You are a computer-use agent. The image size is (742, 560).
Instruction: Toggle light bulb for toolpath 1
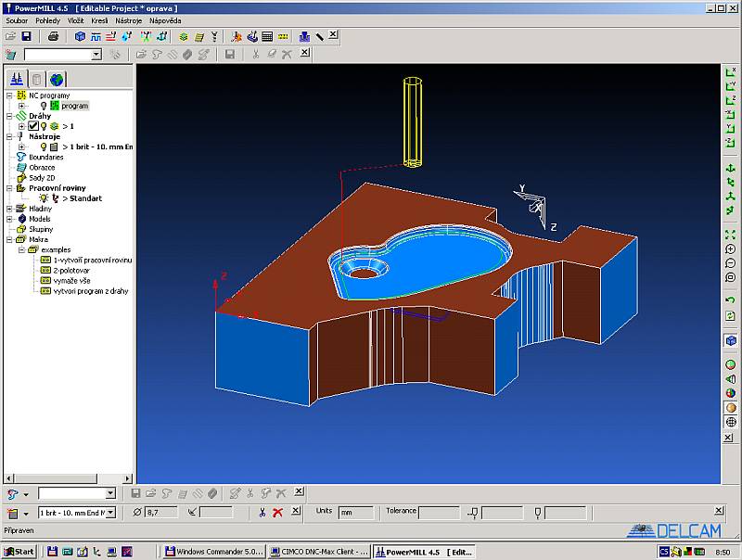(x=44, y=126)
